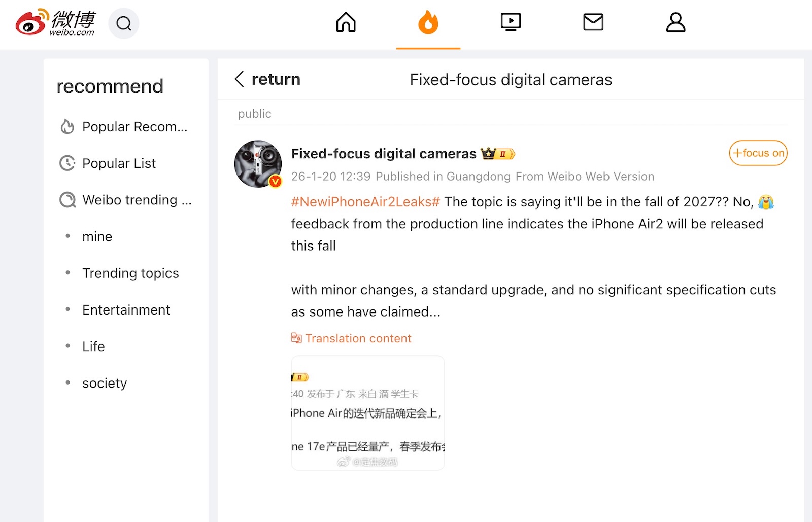
Task: Select the Entertainment category
Action: (x=126, y=310)
